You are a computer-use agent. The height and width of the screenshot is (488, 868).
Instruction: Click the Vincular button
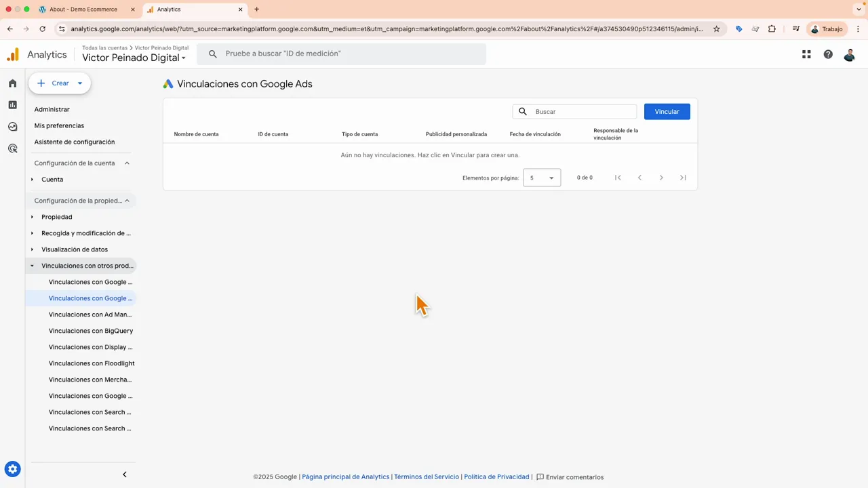(x=667, y=111)
